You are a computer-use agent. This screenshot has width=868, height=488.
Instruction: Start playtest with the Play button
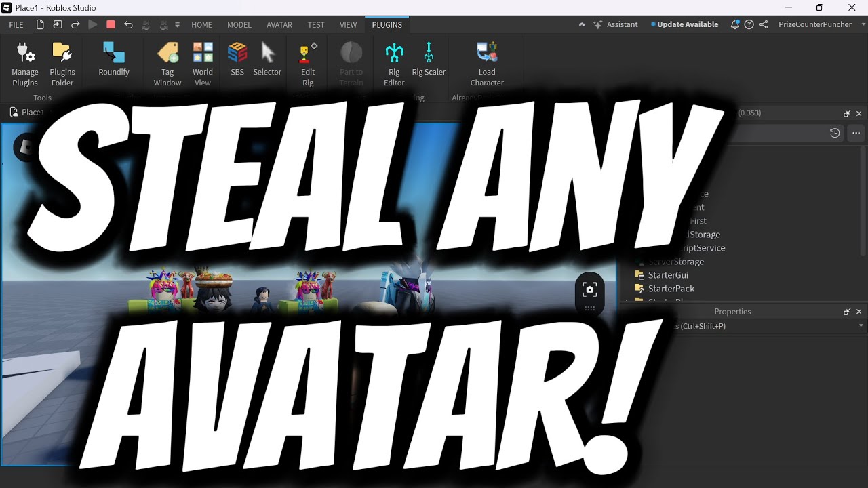pyautogui.click(x=93, y=24)
